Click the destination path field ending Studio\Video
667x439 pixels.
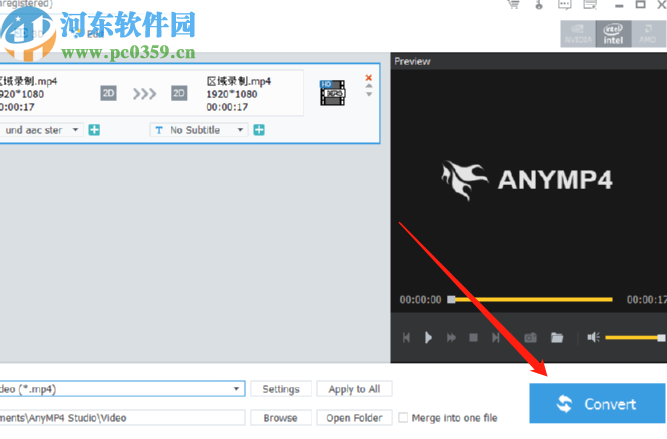122,418
